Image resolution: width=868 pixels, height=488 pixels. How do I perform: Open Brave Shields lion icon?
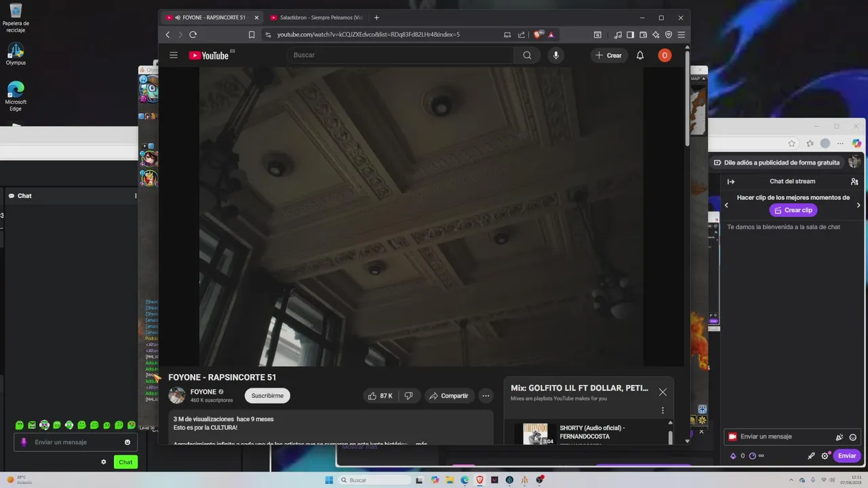point(538,35)
